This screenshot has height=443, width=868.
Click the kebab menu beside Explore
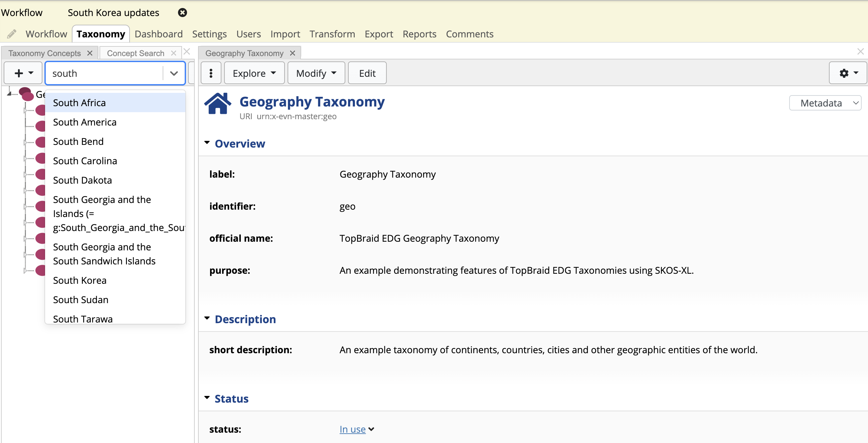[x=211, y=73]
